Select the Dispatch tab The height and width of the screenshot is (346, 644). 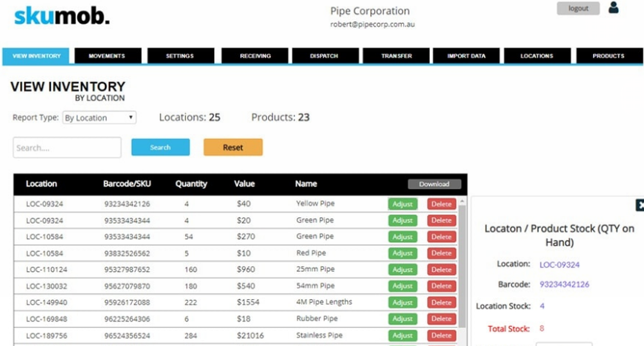point(325,56)
